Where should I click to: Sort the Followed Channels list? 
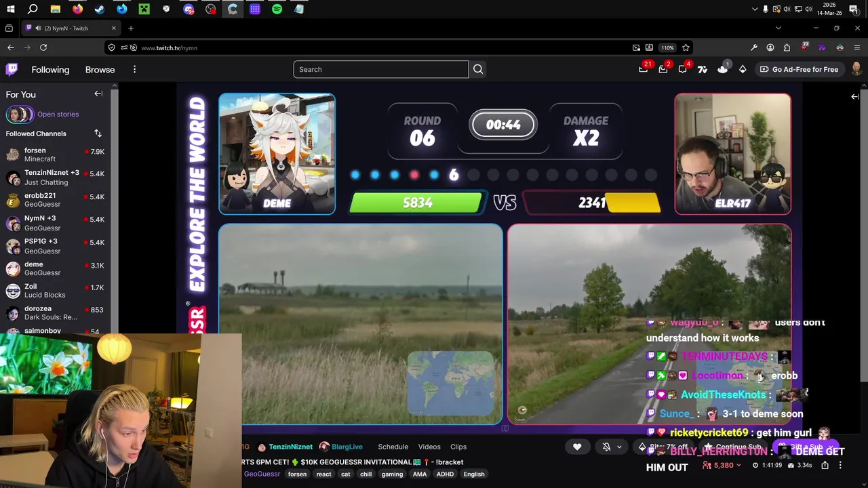(98, 134)
